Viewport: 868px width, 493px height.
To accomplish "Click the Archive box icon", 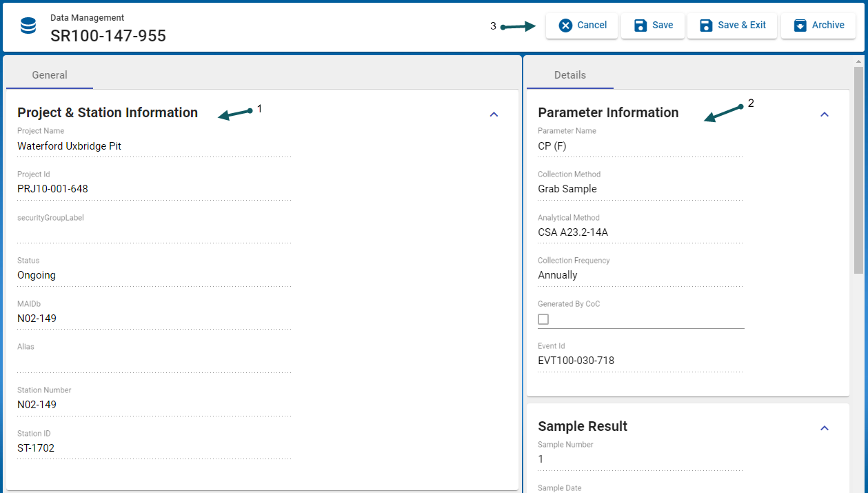I will point(800,26).
